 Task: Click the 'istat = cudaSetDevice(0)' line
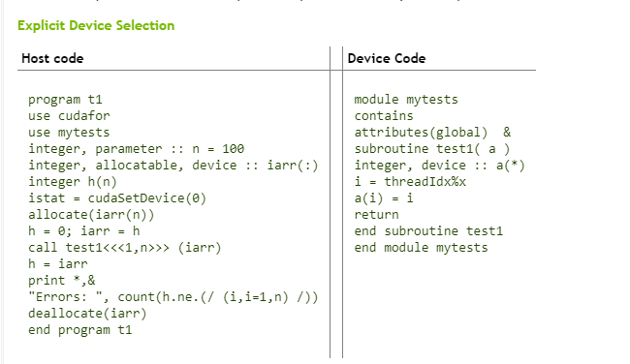pyautogui.click(x=117, y=198)
